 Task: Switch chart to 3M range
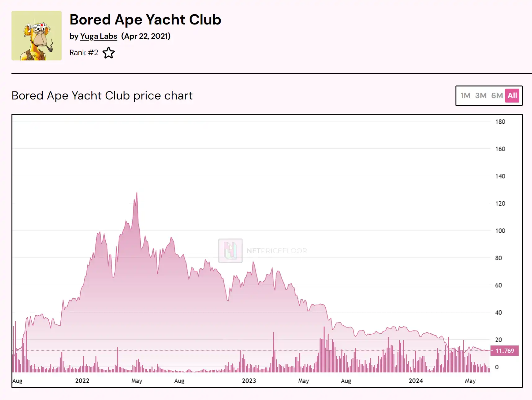pyautogui.click(x=481, y=95)
